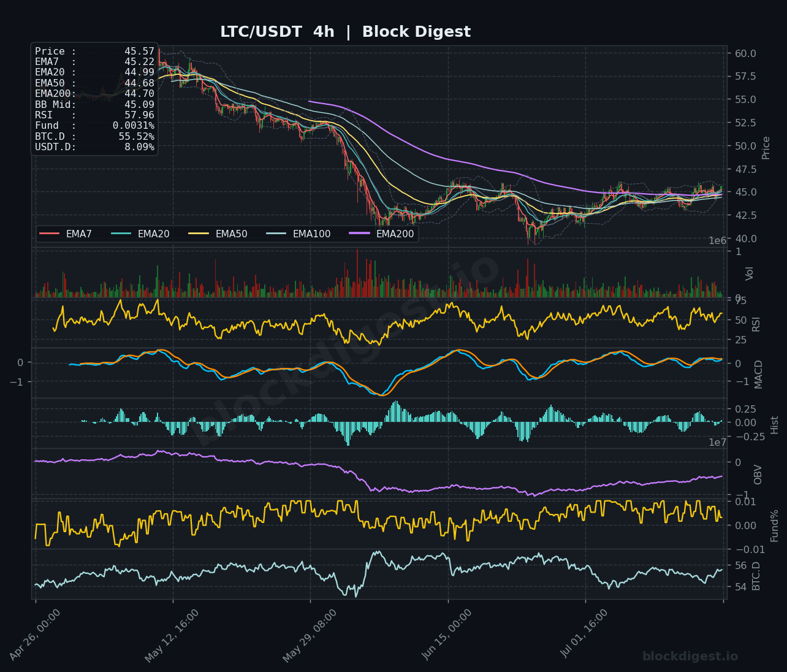The width and height of the screenshot is (787, 672).
Task: Click the Fund value 0.0031%
Action: tap(134, 126)
